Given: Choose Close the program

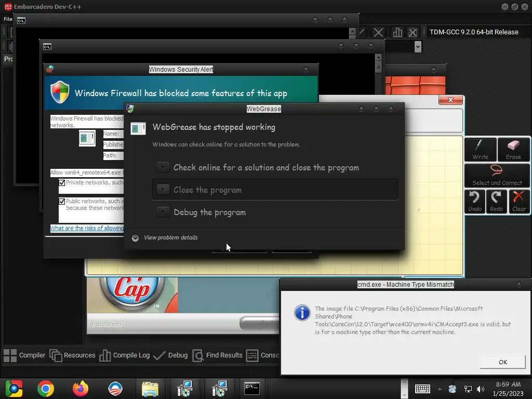Looking at the screenshot, I should point(275,190).
